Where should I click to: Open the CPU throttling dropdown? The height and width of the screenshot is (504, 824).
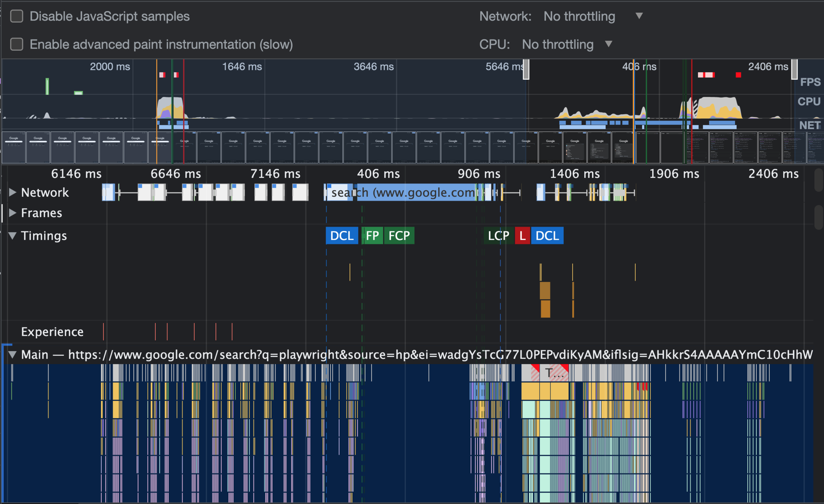pos(566,44)
